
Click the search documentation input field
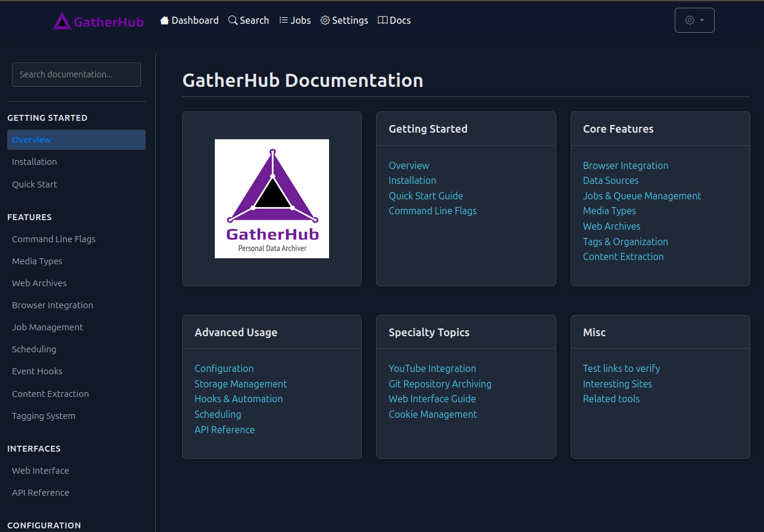click(x=76, y=74)
